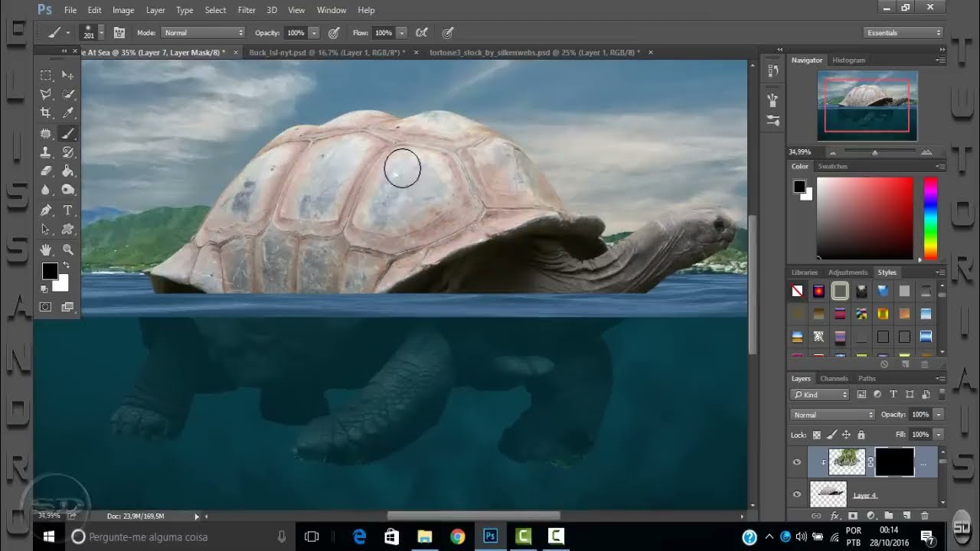Open the Brush Preset picker arrow
This screenshot has width=980, height=551.
click(x=103, y=33)
